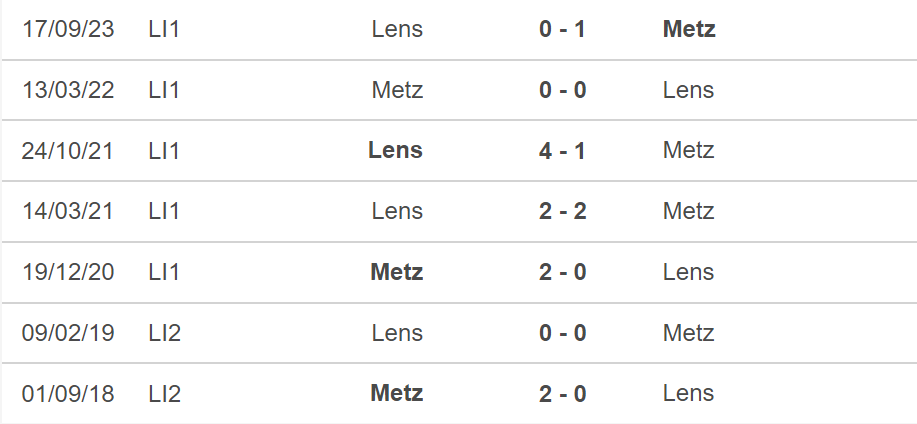Click the 17/09/23 match date
Screen dimensions: 917x424
pyautogui.click(x=68, y=29)
